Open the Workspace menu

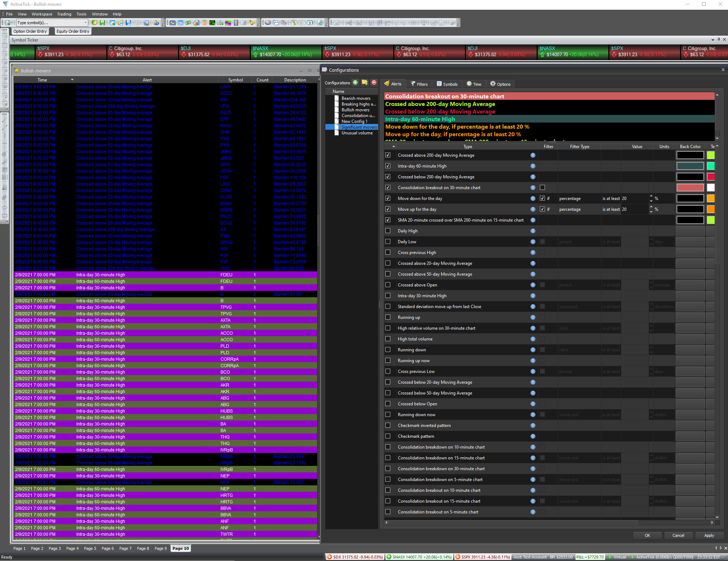click(x=42, y=14)
